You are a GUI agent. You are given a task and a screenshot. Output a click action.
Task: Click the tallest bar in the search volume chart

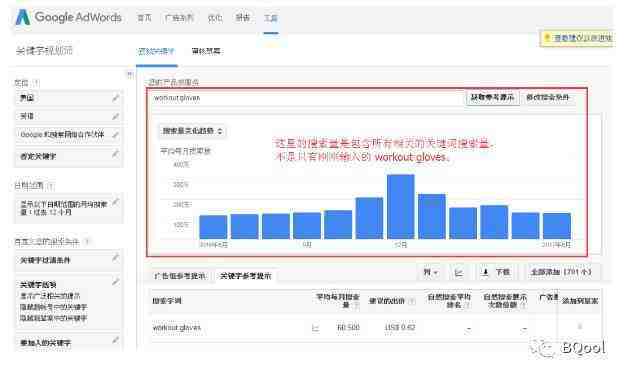400,207
